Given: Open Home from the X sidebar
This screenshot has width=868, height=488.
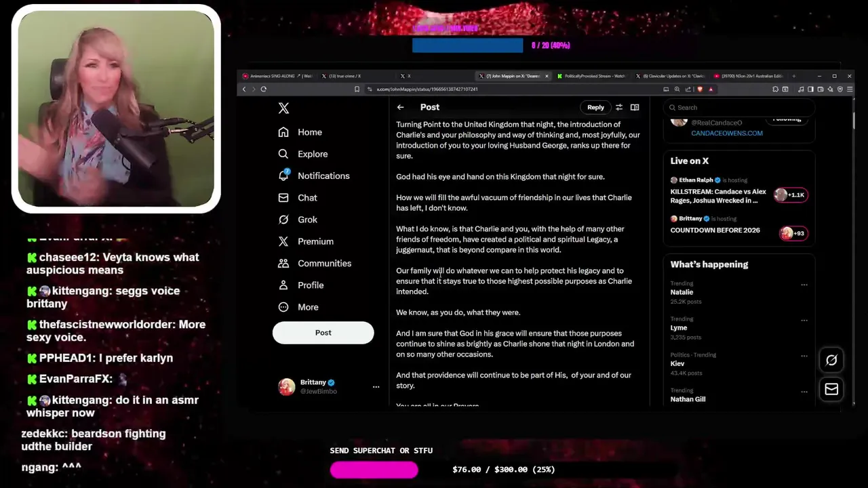Looking at the screenshot, I should coord(300,132).
